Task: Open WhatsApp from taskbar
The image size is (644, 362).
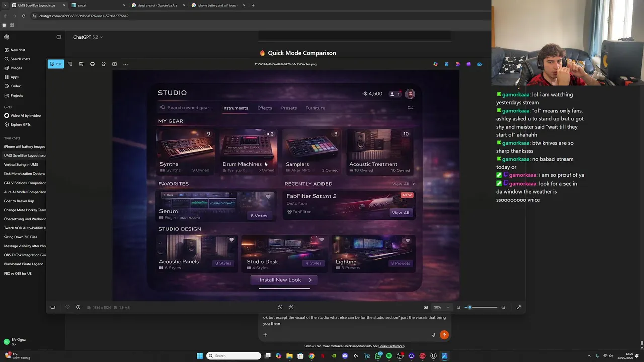Action: pos(378,356)
